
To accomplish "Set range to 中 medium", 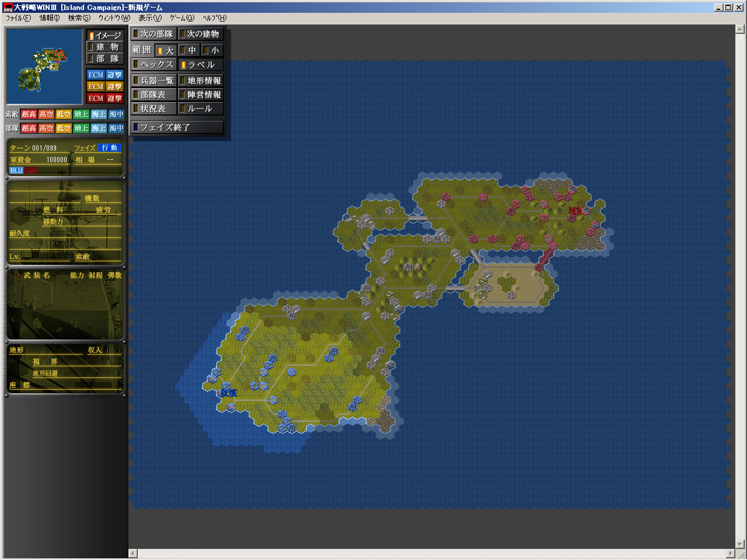I will 189,51.
